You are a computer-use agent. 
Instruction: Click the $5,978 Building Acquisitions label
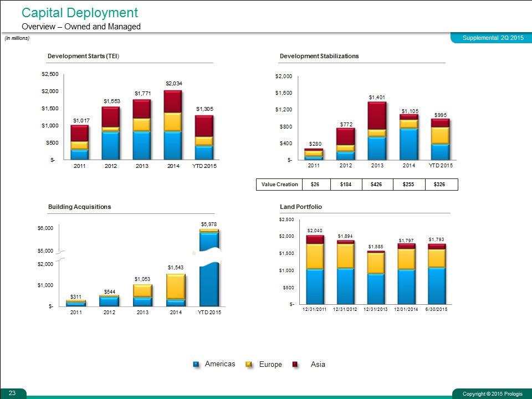[209, 224]
